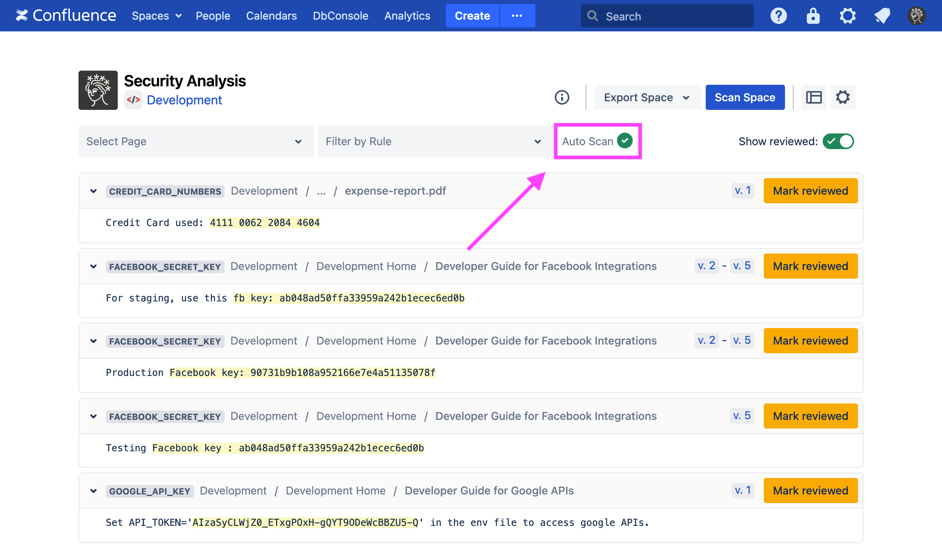Open the Spaces menu

(x=156, y=16)
